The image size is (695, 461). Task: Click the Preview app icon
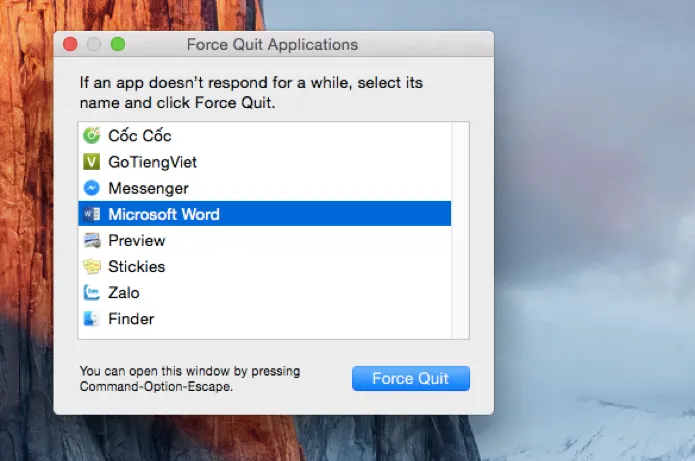coord(92,240)
